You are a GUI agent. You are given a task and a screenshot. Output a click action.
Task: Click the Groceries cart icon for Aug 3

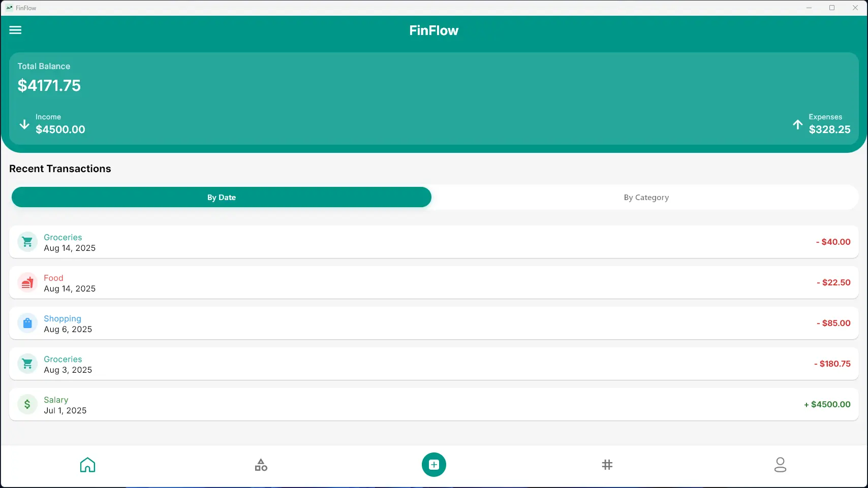click(x=27, y=364)
